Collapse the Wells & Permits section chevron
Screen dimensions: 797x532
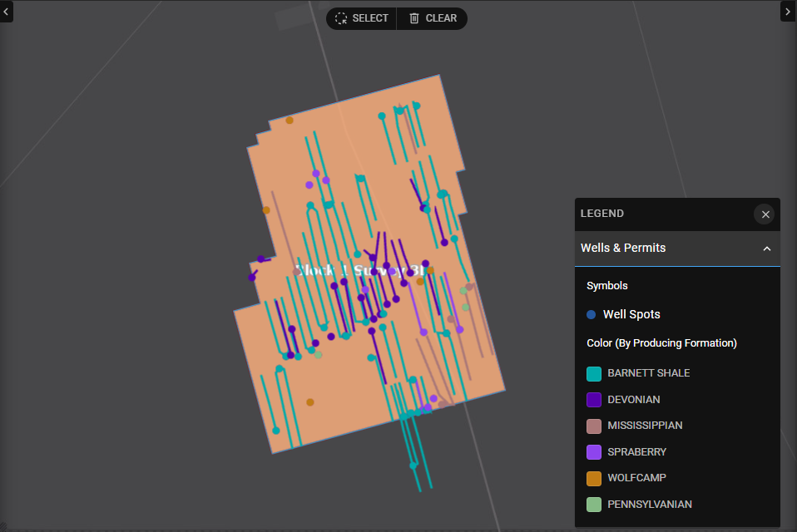coord(766,249)
